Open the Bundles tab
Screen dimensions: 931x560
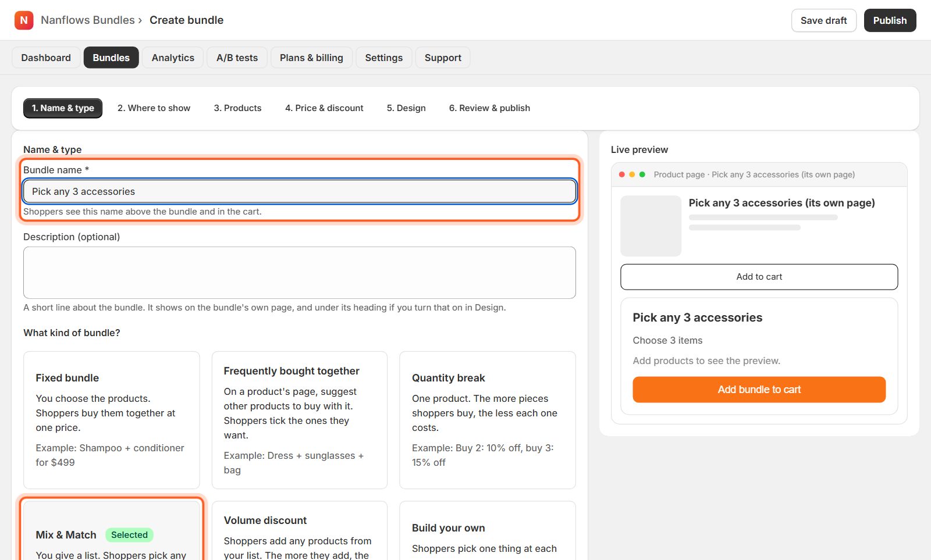tap(111, 58)
